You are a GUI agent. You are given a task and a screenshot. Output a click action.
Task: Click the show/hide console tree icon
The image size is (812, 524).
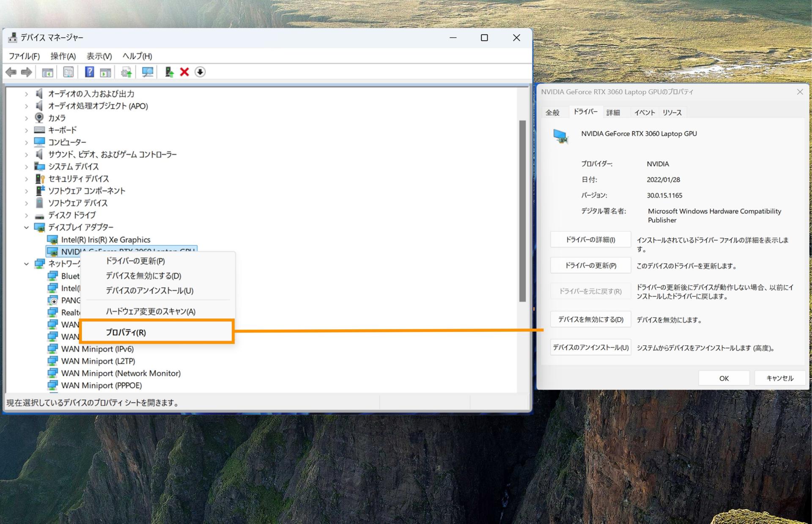coord(47,72)
